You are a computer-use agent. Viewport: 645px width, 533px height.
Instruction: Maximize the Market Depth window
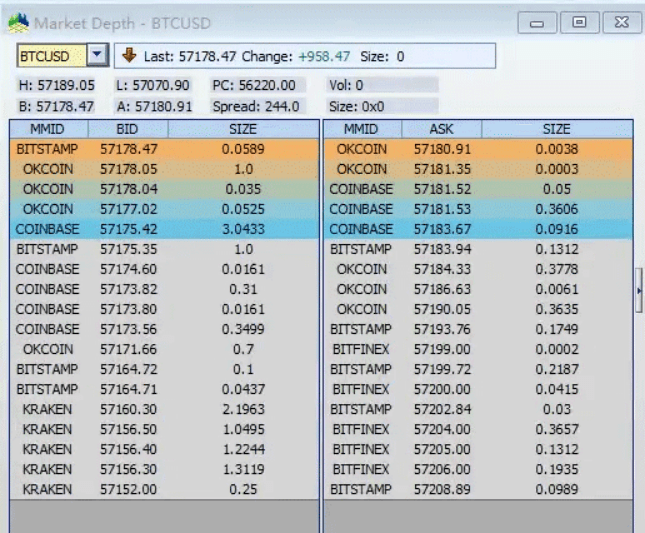579,22
